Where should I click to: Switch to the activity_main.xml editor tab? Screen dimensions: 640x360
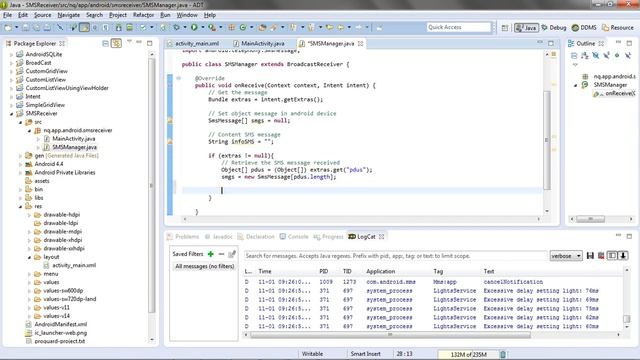(x=193, y=43)
